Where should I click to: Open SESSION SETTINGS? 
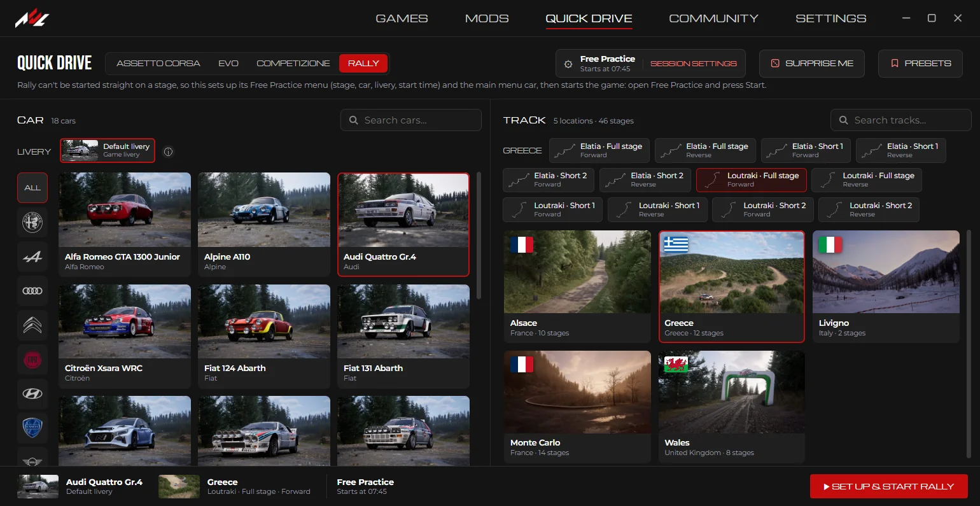point(694,64)
